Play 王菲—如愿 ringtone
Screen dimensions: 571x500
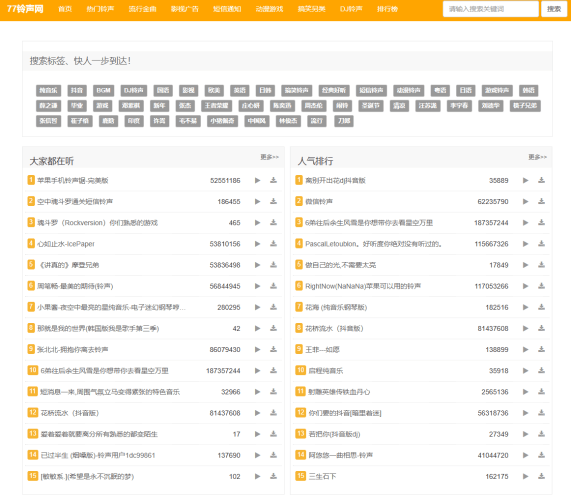[525, 349]
